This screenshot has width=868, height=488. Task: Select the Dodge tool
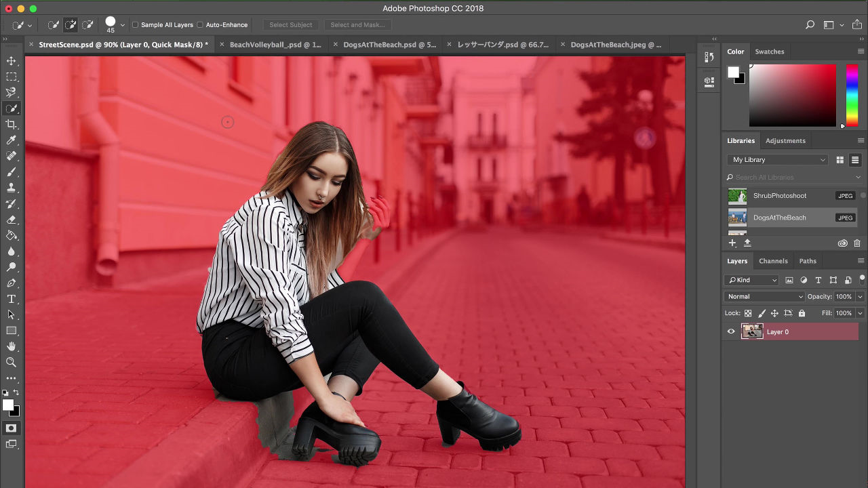12,268
